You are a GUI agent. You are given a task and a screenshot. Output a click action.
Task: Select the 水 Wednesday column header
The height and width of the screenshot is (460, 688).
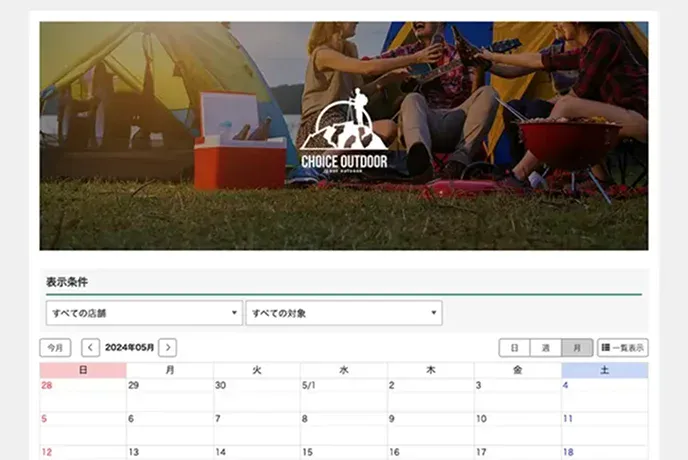click(344, 370)
